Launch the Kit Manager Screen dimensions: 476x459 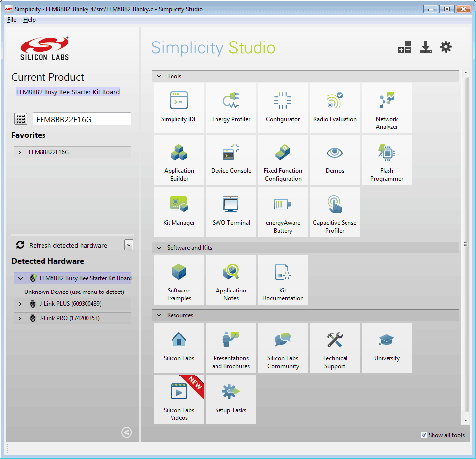pos(179,211)
